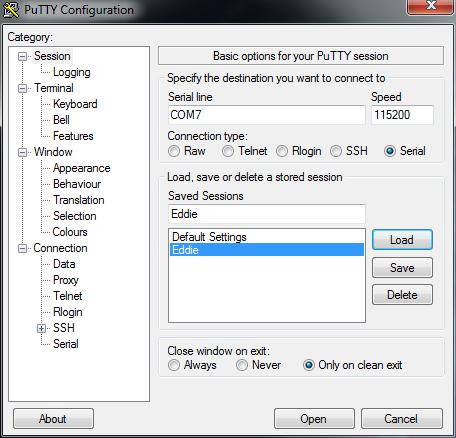Collapse the Connection tree node
Viewport: 456px width, 438px height.
pos(22,248)
